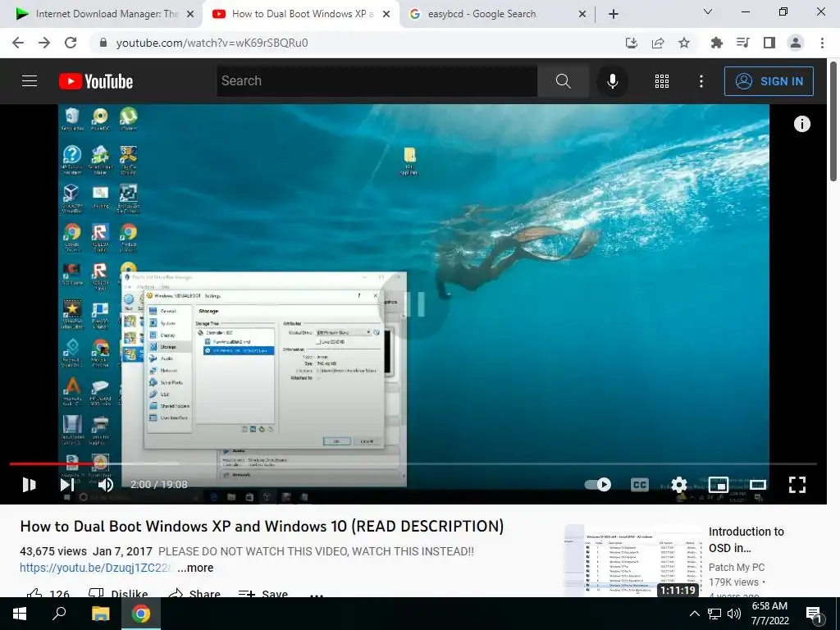Enter full screen mode
840x630 pixels.
(797, 485)
